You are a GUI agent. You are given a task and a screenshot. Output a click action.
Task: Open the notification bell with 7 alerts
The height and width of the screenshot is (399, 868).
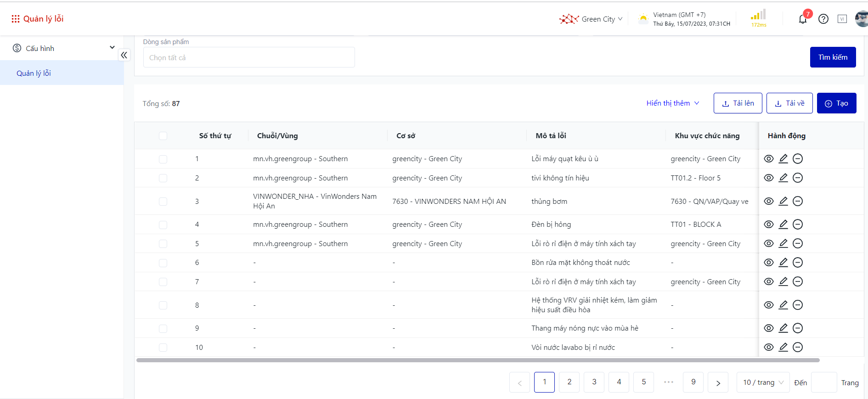click(x=803, y=19)
